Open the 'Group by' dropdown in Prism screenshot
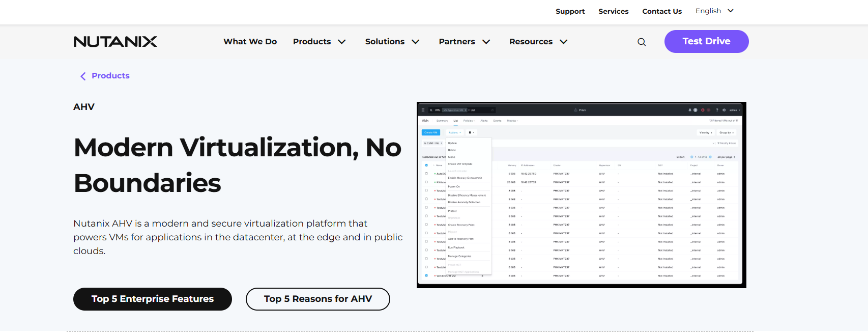The width and height of the screenshot is (868, 334). point(726,132)
